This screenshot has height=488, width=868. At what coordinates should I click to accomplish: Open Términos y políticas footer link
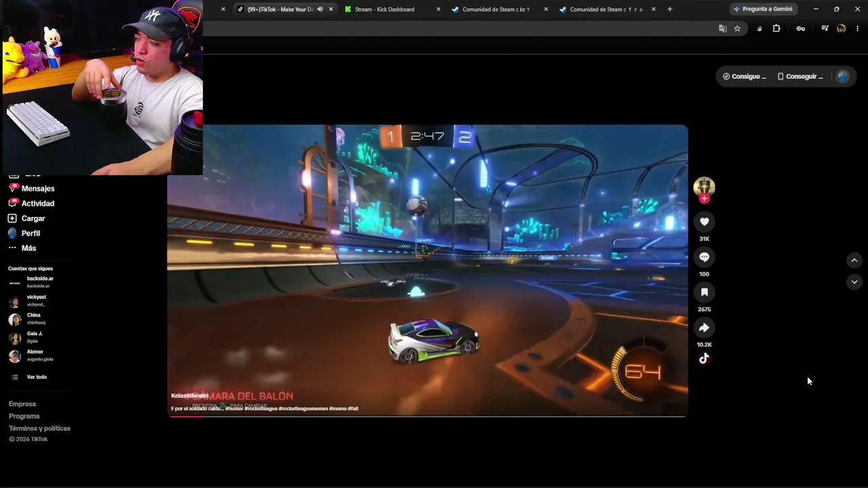point(39,428)
